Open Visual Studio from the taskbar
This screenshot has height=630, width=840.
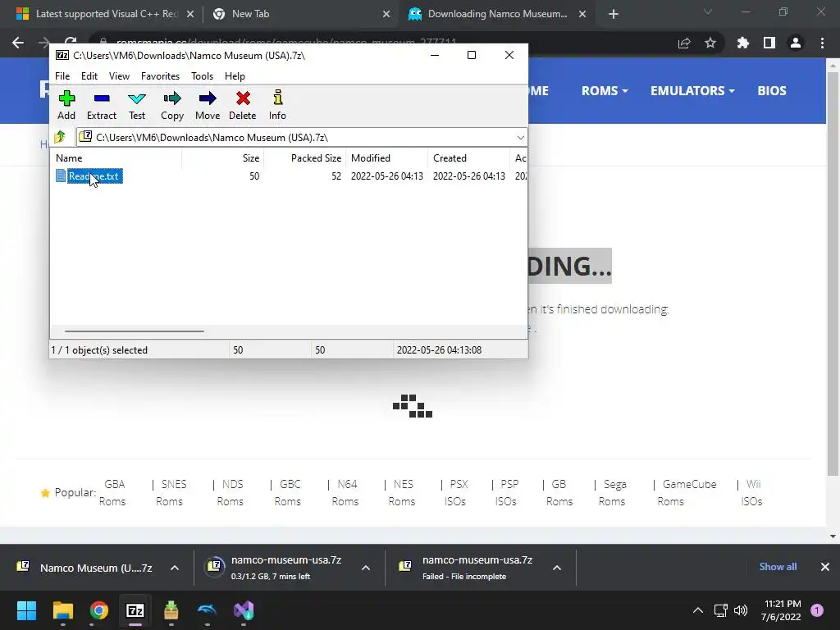point(244,610)
